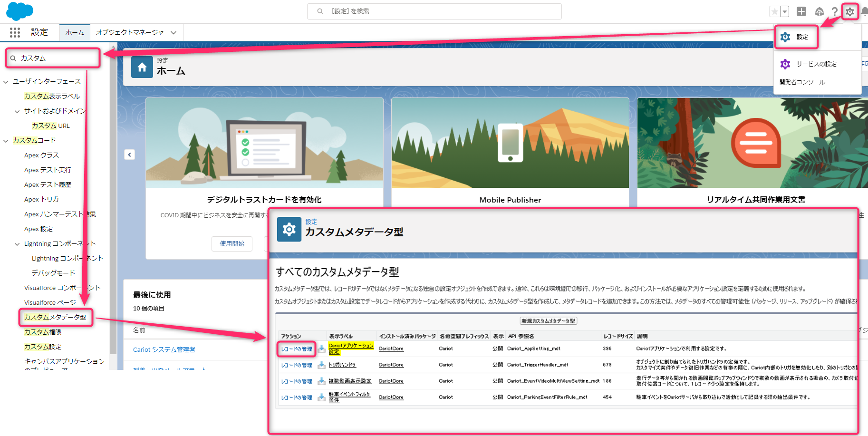Click CariotCore package link in トリガハンドラ row

[x=391, y=365]
